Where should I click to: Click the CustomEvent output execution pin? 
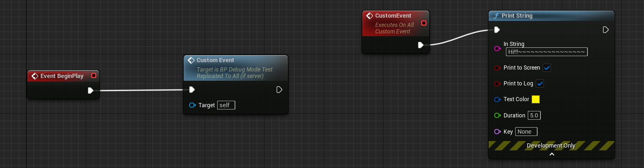421,45
